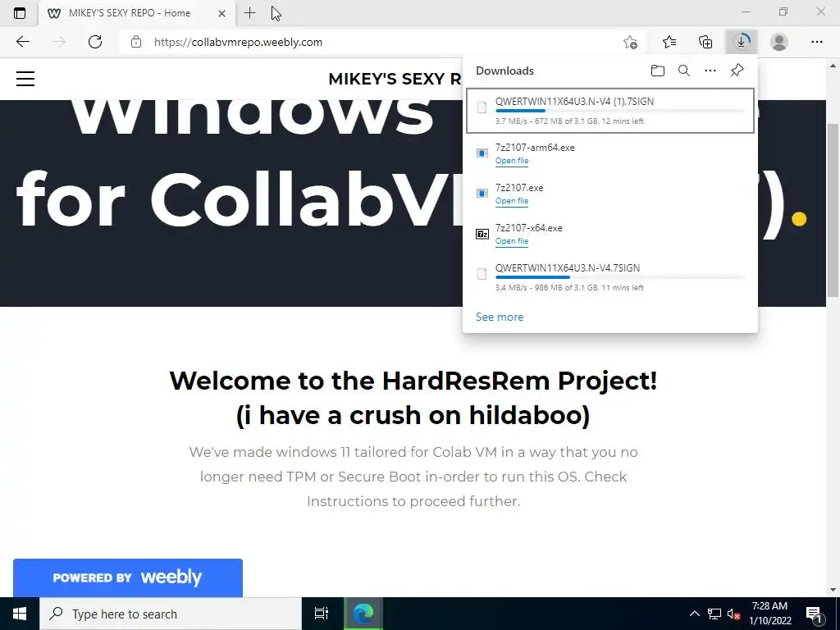This screenshot has width=840, height=630.
Task: Open downloads folder from Downloads panel
Action: [658, 71]
